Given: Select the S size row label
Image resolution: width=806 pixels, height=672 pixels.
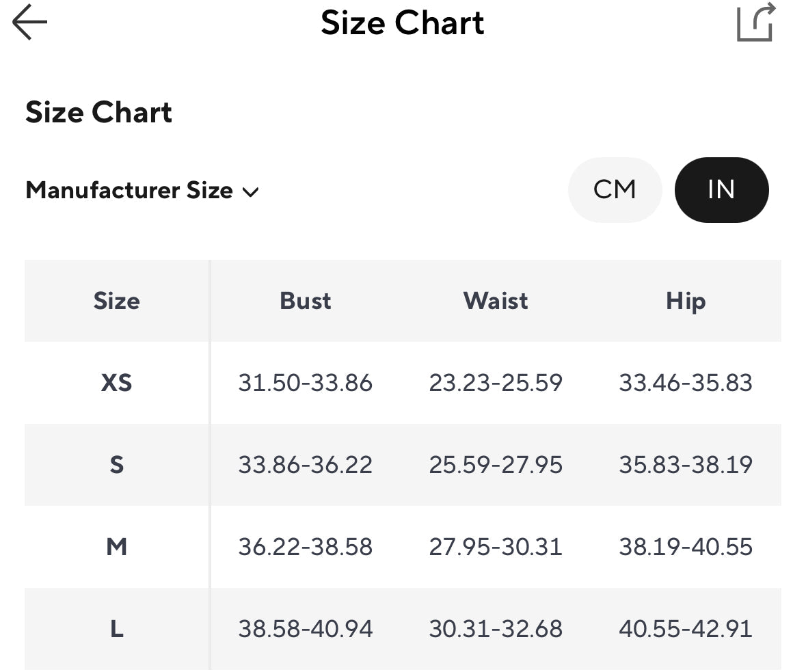Looking at the screenshot, I should [117, 465].
